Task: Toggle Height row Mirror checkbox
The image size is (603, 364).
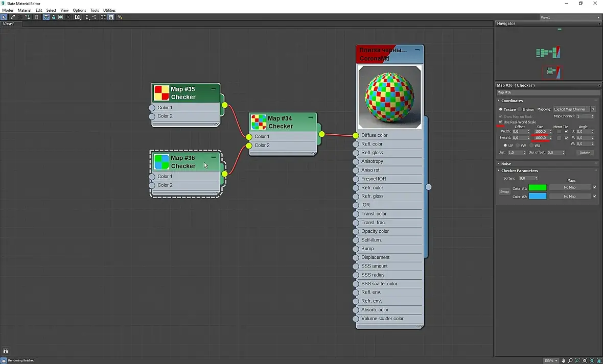Action: click(x=559, y=138)
